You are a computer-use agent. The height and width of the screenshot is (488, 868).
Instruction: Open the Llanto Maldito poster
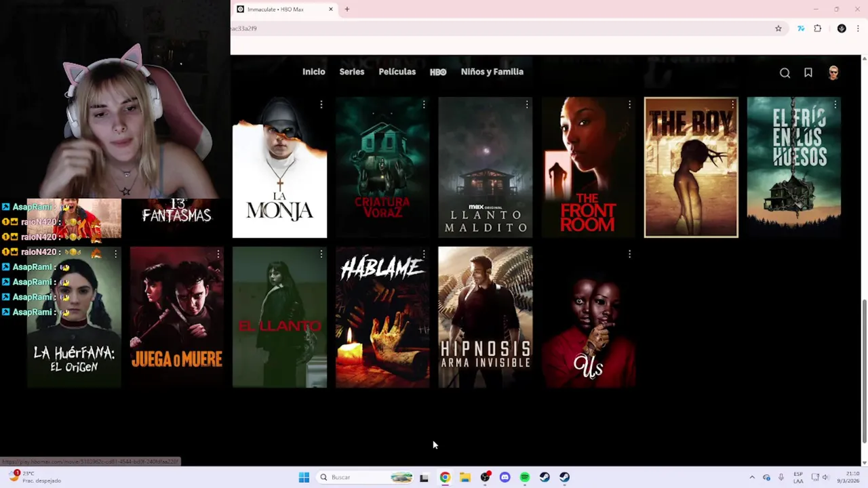tap(486, 167)
